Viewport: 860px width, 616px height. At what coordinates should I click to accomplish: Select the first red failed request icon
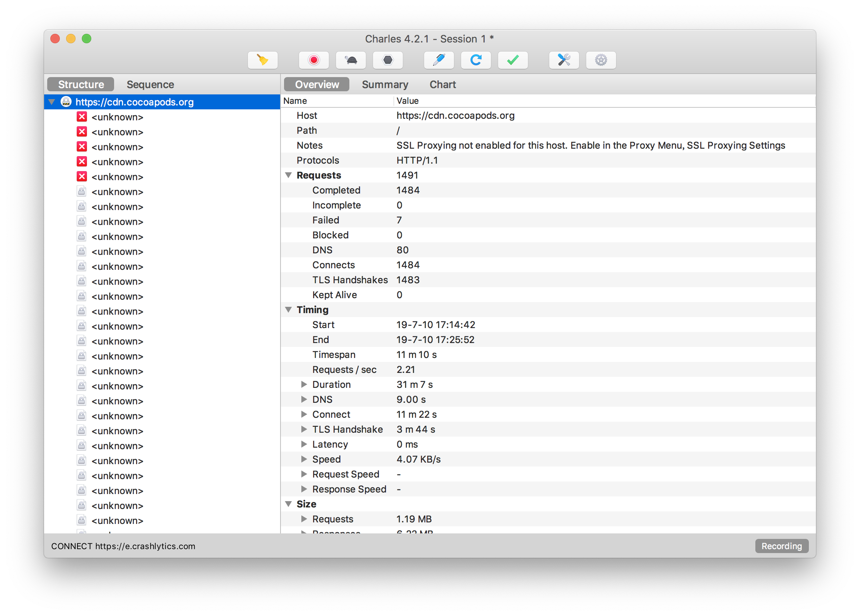coord(82,117)
